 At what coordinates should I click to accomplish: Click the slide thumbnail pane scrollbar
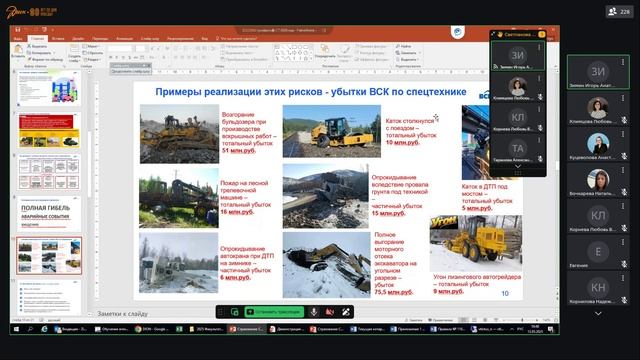(89, 163)
